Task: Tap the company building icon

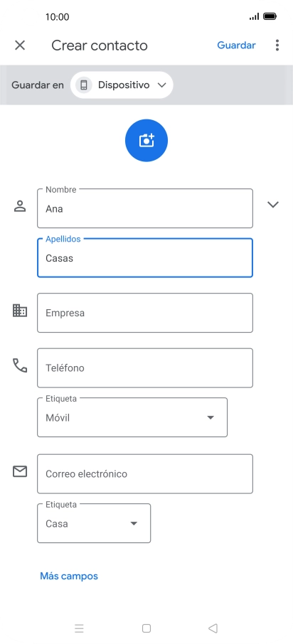Action: [20, 311]
